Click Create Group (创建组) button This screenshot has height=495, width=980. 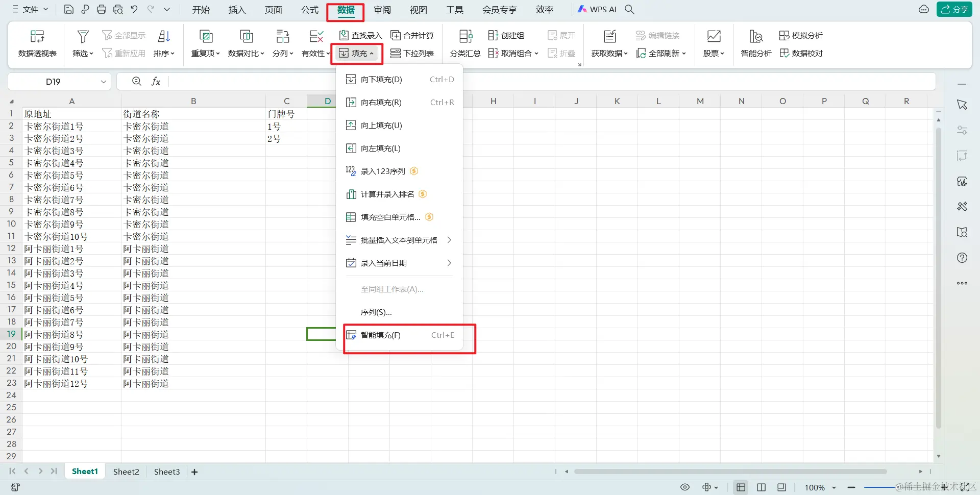tap(506, 35)
